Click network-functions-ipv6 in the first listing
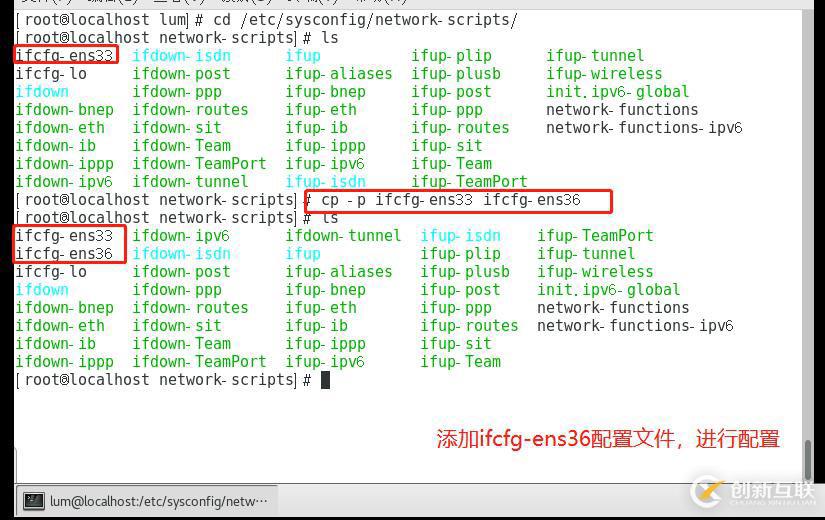 point(644,128)
